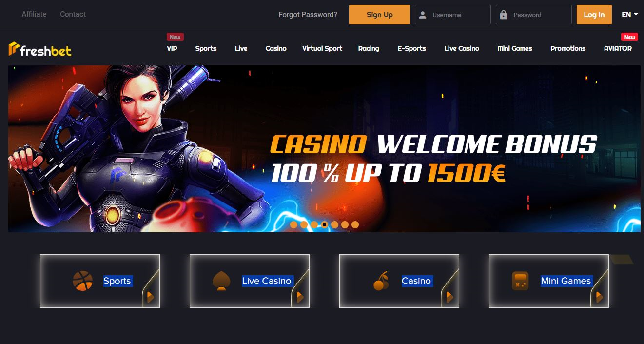644x344 pixels.
Task: Click the freshbet logo
Action: (40, 49)
